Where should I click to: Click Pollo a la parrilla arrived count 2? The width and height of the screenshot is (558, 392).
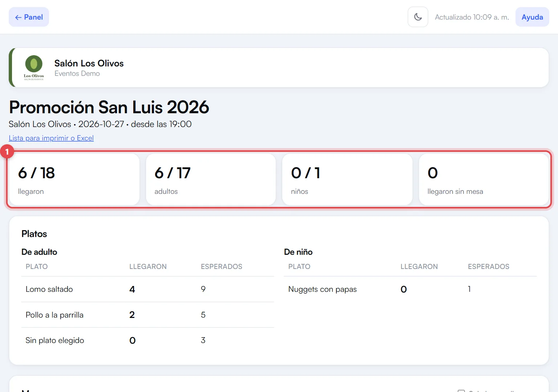coord(132,315)
